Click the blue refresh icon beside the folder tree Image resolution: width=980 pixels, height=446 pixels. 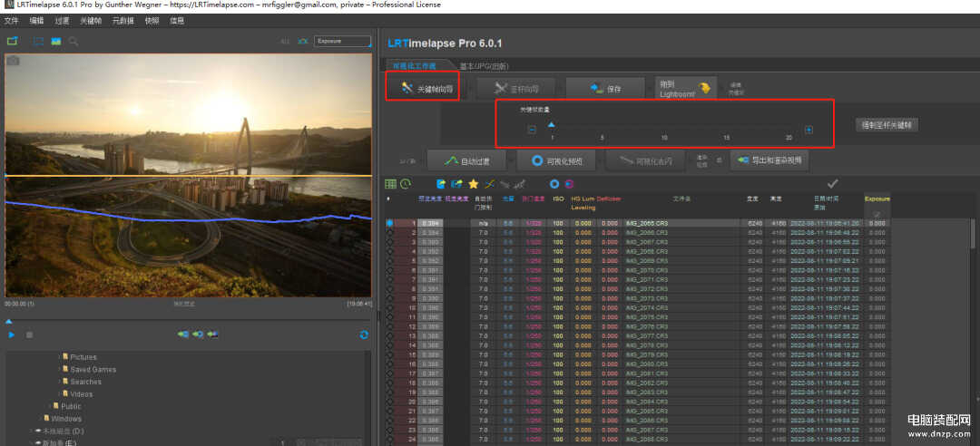tap(365, 334)
